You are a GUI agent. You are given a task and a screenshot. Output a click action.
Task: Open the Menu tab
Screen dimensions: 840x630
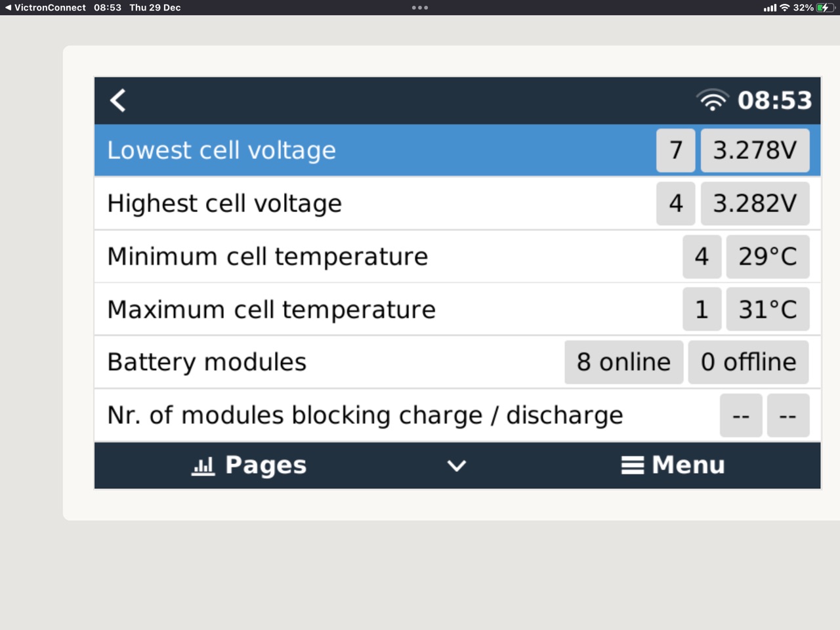[x=673, y=465]
